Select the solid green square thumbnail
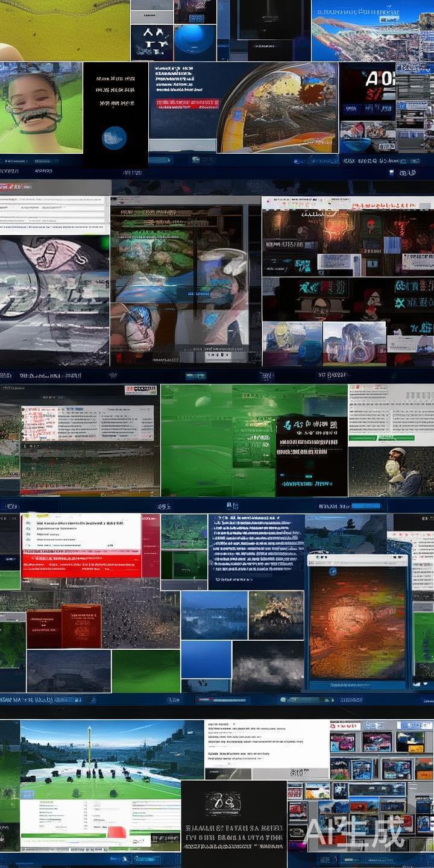 145,670
